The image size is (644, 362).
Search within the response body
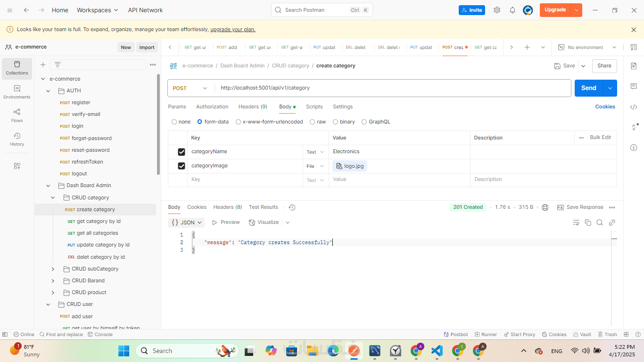[x=600, y=222]
